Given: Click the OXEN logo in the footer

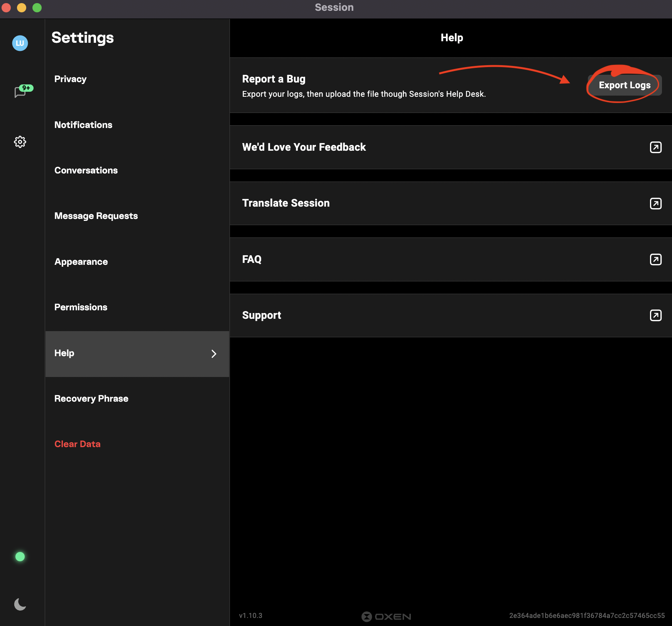Looking at the screenshot, I should click(386, 616).
